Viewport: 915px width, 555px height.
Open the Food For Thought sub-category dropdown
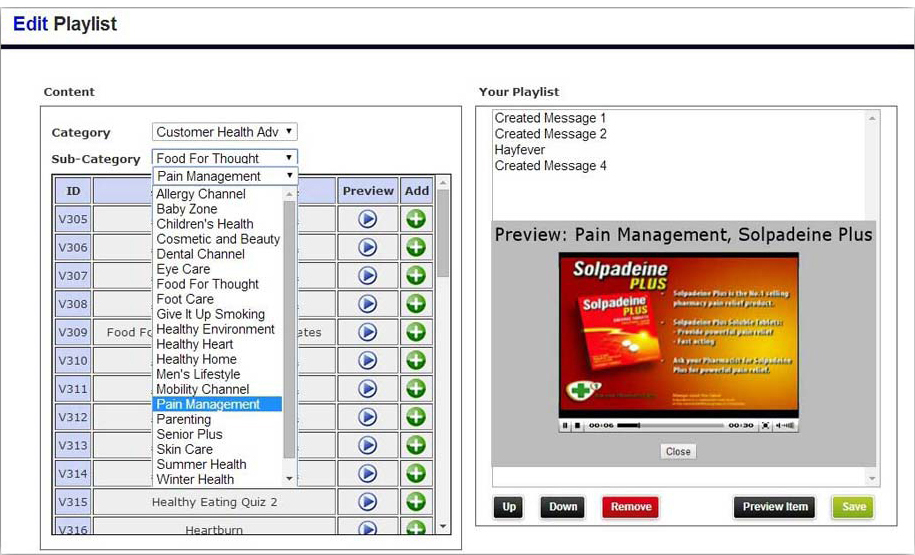(225, 158)
